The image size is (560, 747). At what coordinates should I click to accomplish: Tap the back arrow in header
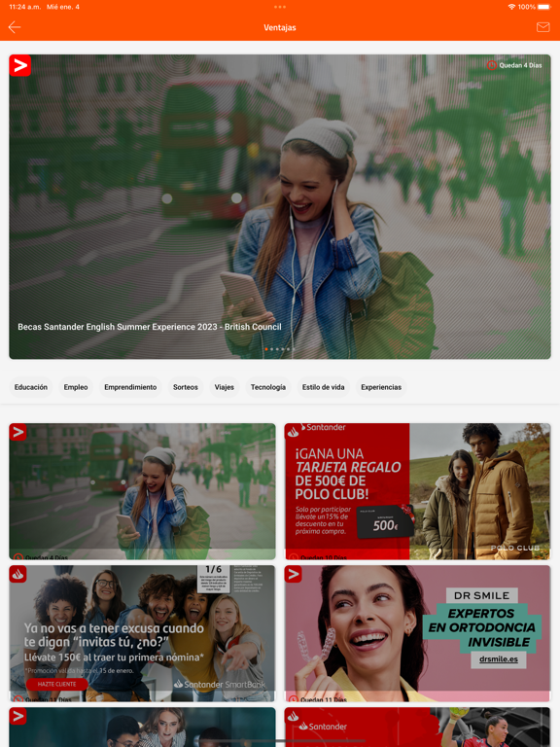tap(15, 27)
